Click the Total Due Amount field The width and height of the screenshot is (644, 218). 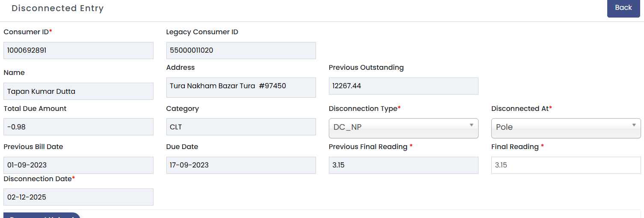click(78, 127)
